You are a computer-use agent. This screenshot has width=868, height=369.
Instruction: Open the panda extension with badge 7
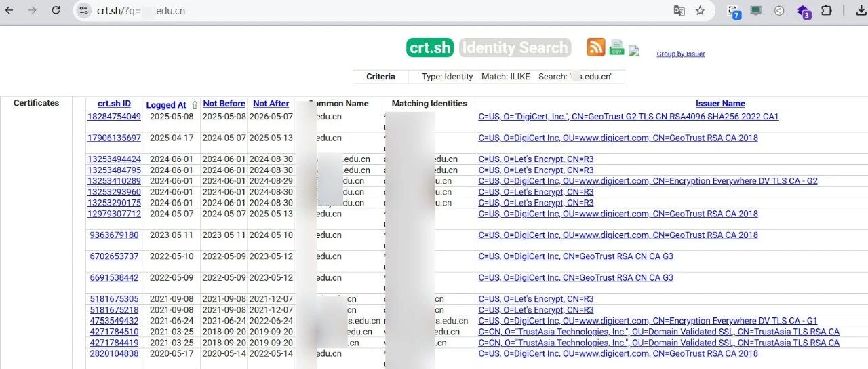tap(734, 12)
